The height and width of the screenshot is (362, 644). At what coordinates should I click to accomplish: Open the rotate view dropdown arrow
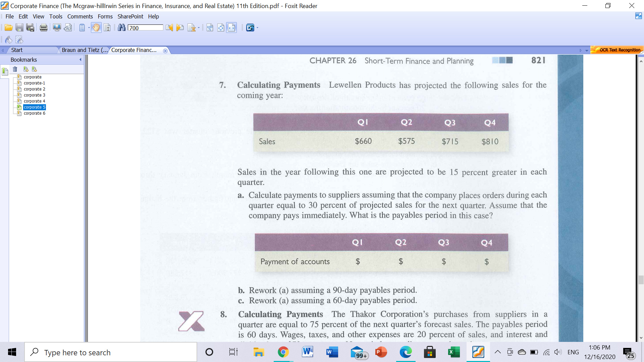(x=198, y=27)
